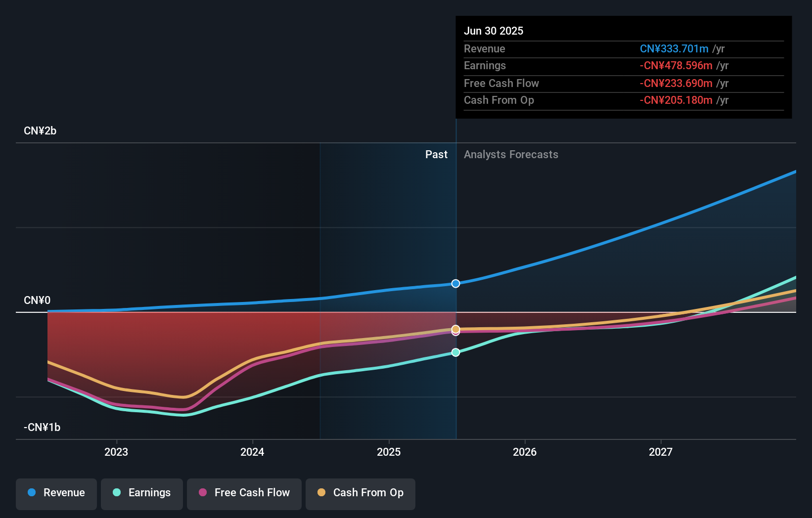
Task: Click the Cash From Op legend color dot
Action: click(x=322, y=493)
